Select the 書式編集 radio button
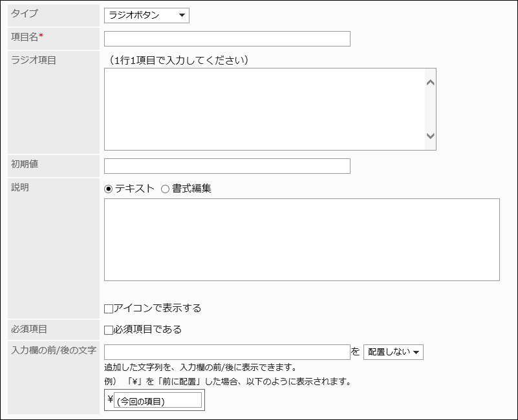 pos(165,189)
